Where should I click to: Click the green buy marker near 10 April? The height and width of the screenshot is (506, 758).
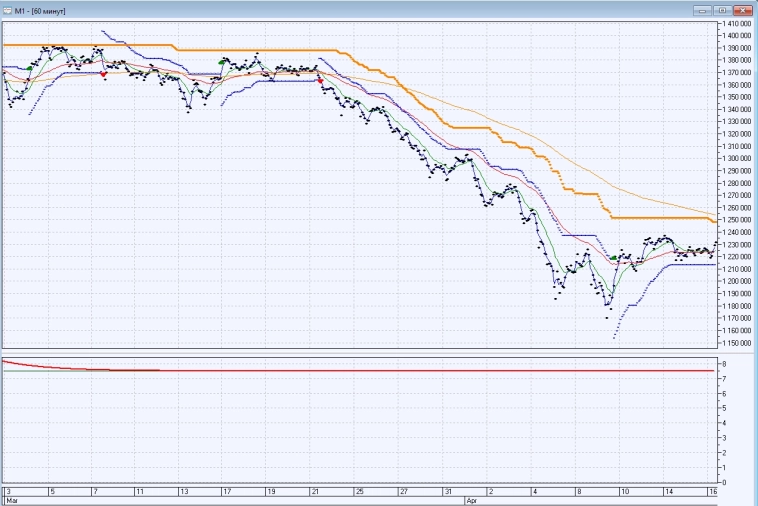pyautogui.click(x=614, y=258)
